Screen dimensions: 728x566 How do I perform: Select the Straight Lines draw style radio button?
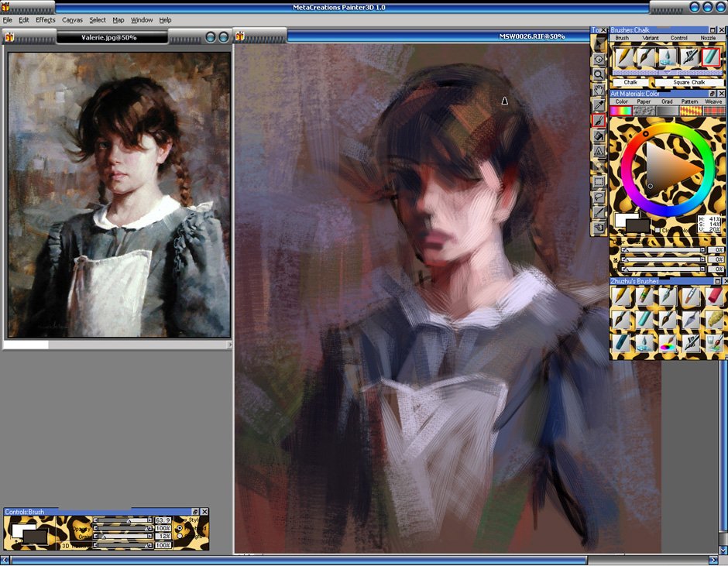180,537
